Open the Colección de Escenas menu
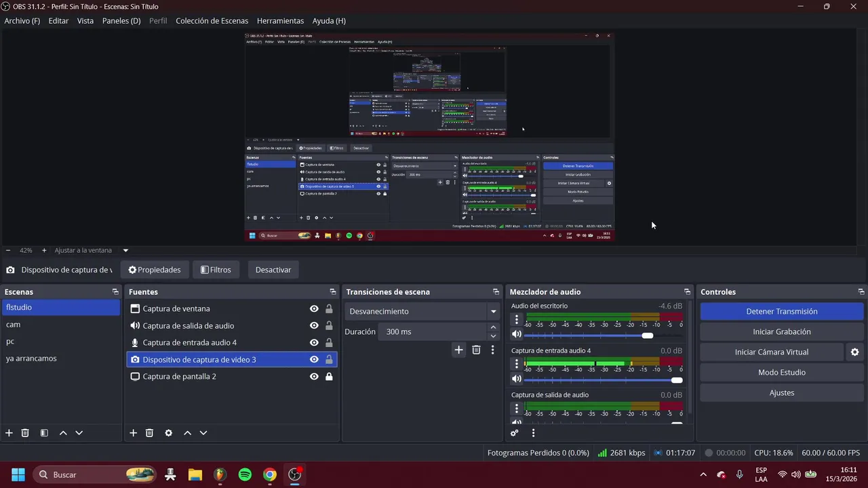Viewport: 868px width, 488px height. pos(212,20)
